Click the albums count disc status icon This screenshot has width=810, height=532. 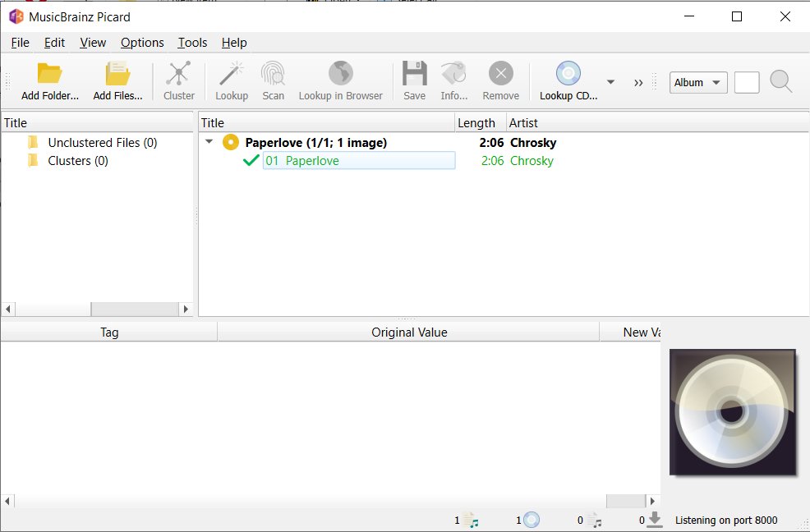pos(532,520)
